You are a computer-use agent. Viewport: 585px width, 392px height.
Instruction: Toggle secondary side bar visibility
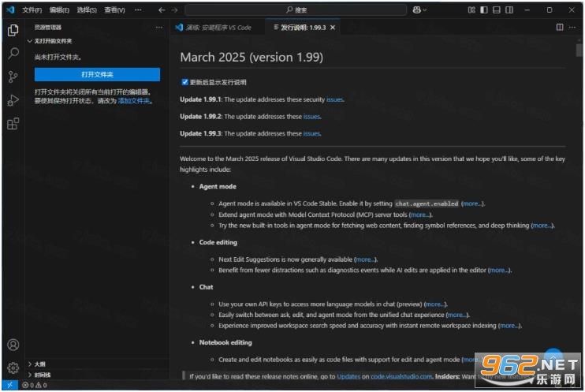coord(509,10)
